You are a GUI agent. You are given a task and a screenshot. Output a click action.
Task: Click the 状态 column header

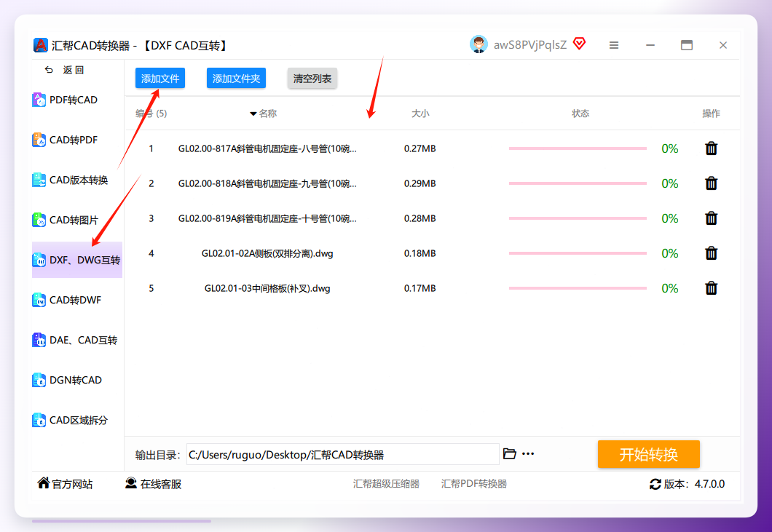point(580,114)
